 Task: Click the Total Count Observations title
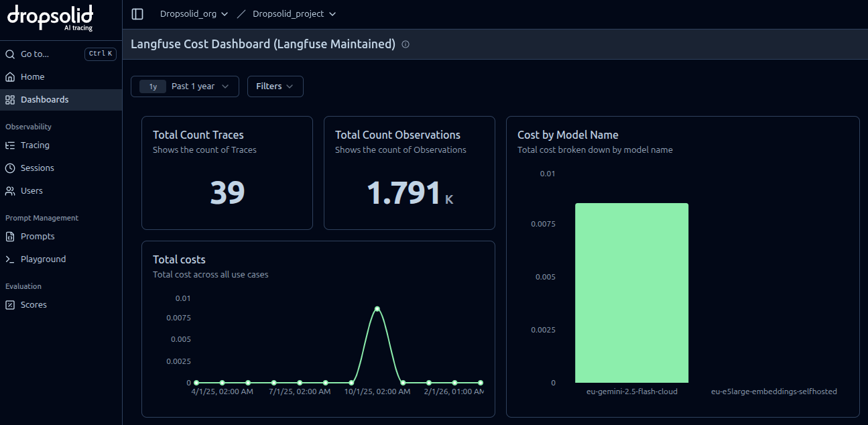point(397,135)
